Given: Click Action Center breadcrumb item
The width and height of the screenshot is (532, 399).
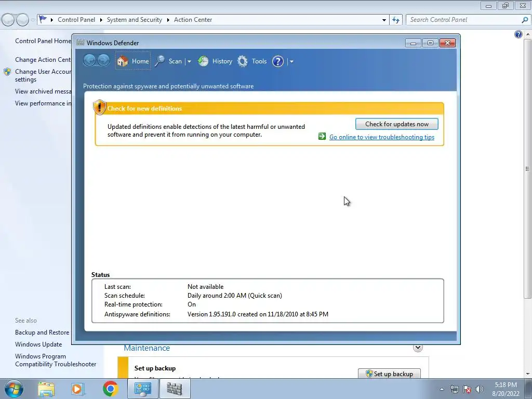Looking at the screenshot, I should coord(193,20).
